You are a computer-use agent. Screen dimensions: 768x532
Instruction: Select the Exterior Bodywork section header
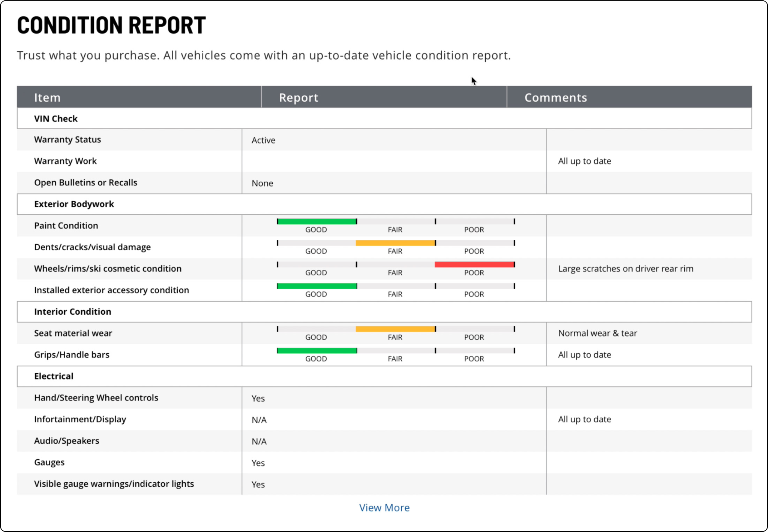[x=74, y=204]
